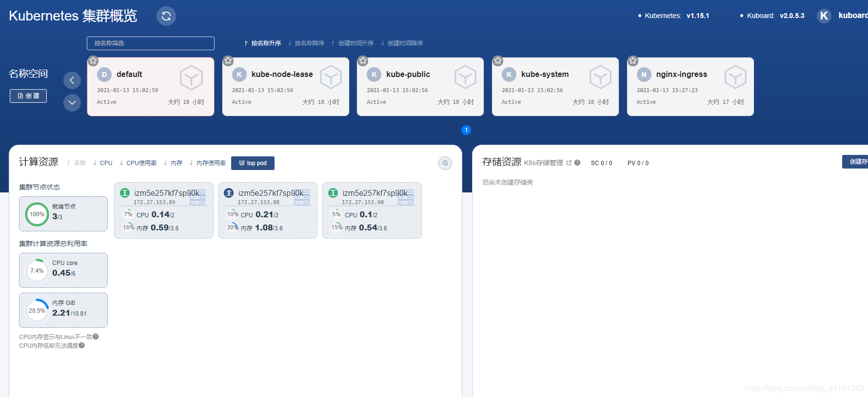
Task: Sort nodes by 内存使用率
Action: (208, 163)
